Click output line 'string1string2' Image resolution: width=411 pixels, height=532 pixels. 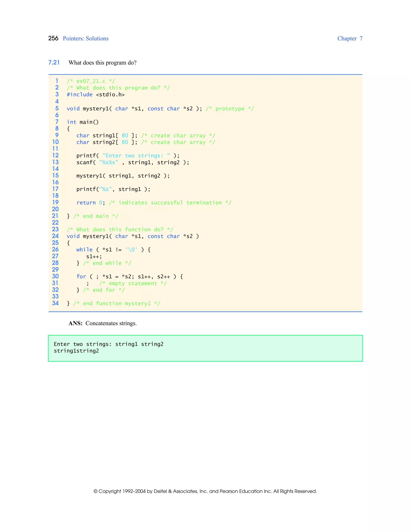[76, 351]
